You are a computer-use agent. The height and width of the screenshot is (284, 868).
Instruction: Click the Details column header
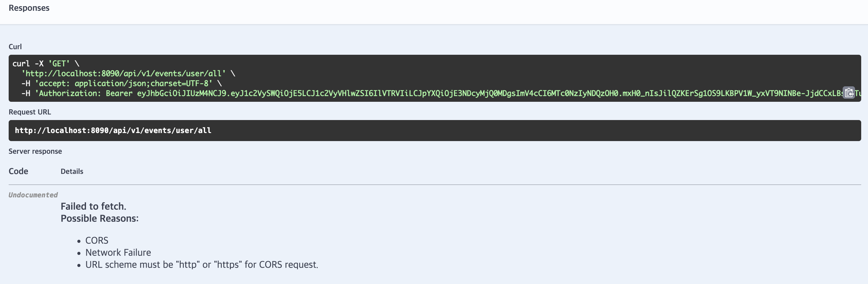[x=72, y=171]
